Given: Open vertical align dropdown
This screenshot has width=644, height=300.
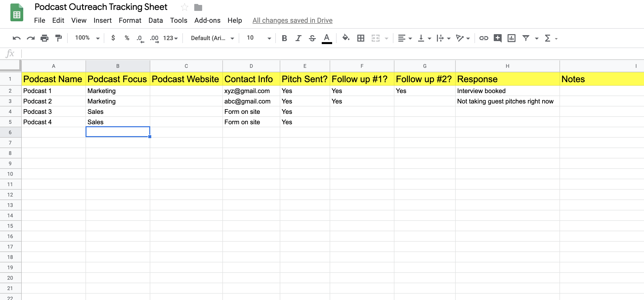Looking at the screenshot, I should pos(424,38).
